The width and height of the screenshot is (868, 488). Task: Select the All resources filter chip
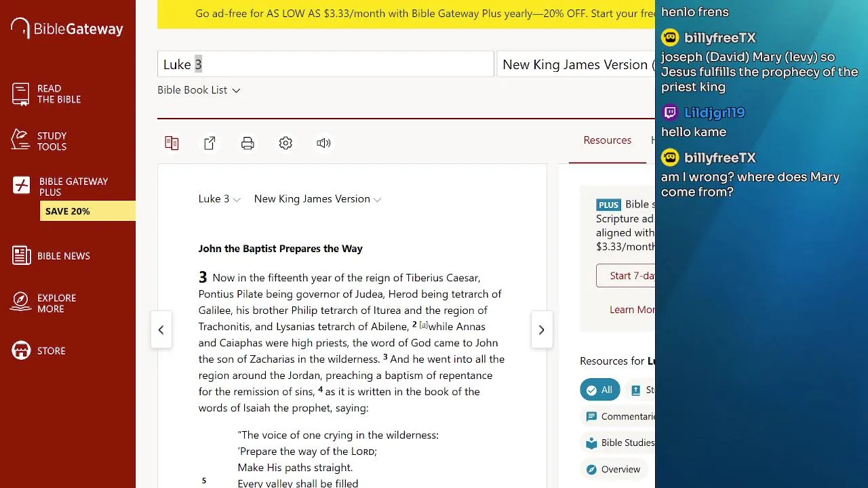599,390
